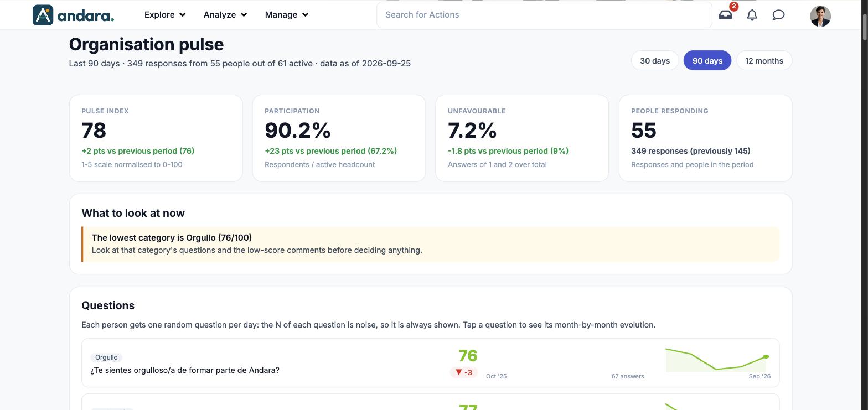The height and width of the screenshot is (410, 868).
Task: Open the user profile avatar
Action: coord(820,16)
